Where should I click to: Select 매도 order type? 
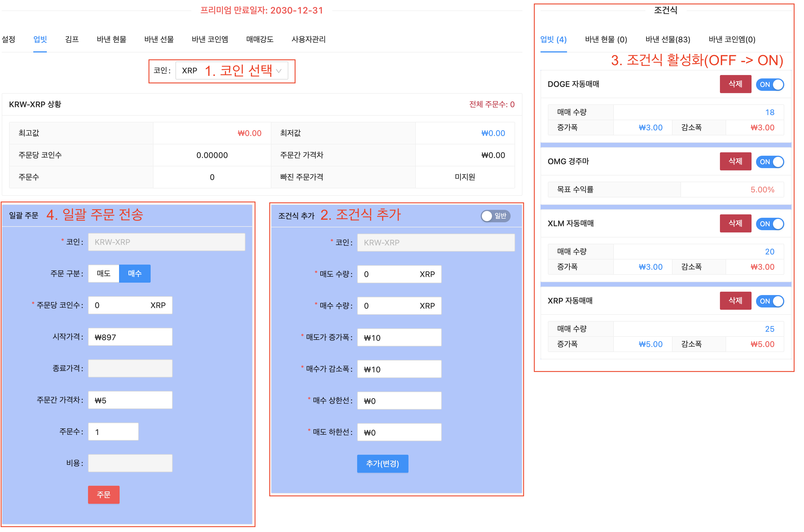pyautogui.click(x=104, y=273)
